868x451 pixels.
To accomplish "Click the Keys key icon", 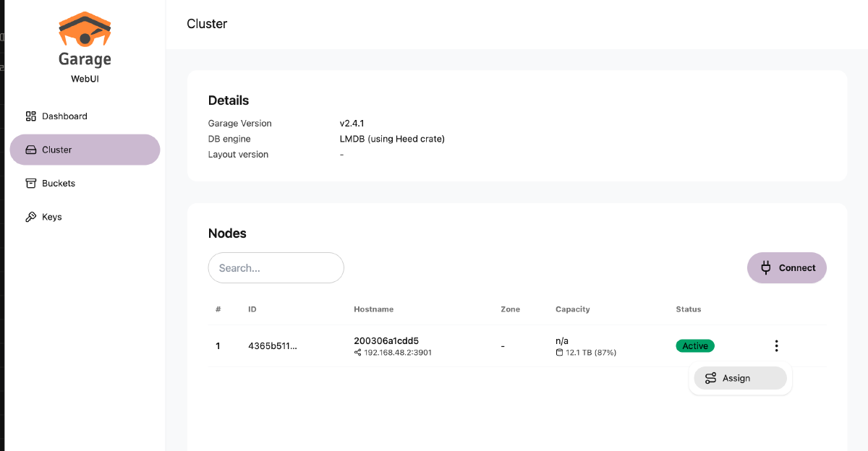I will (30, 217).
